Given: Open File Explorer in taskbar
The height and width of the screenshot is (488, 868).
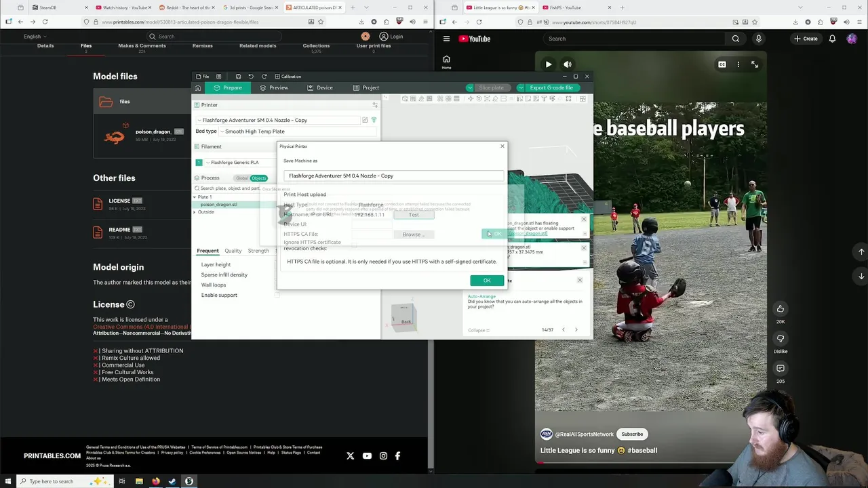Looking at the screenshot, I should coord(139,481).
